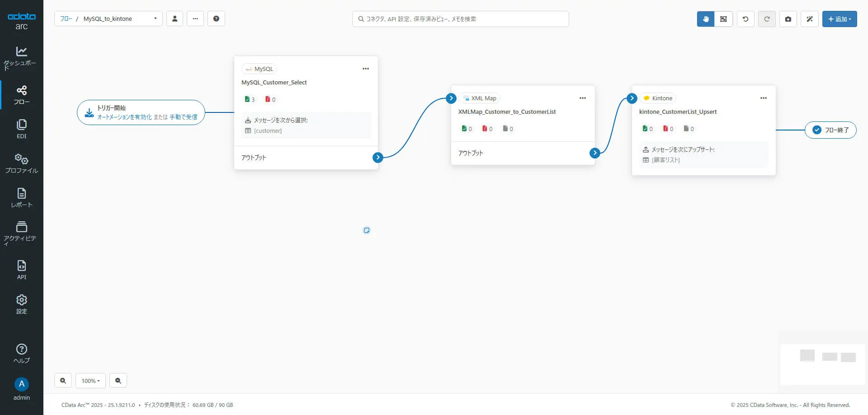The image size is (868, 415).
Task: Open the help question mark button
Action: 216,19
